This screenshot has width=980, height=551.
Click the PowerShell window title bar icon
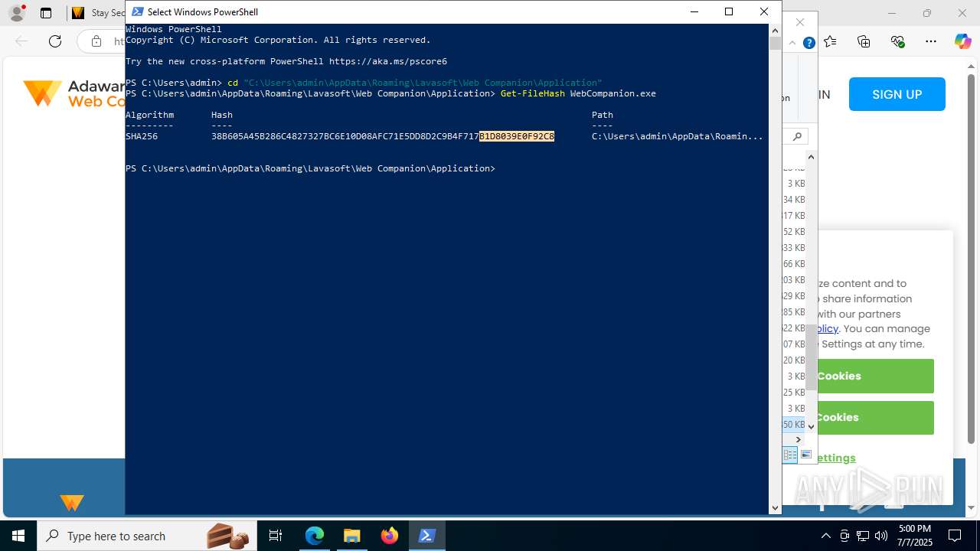pyautogui.click(x=138, y=11)
